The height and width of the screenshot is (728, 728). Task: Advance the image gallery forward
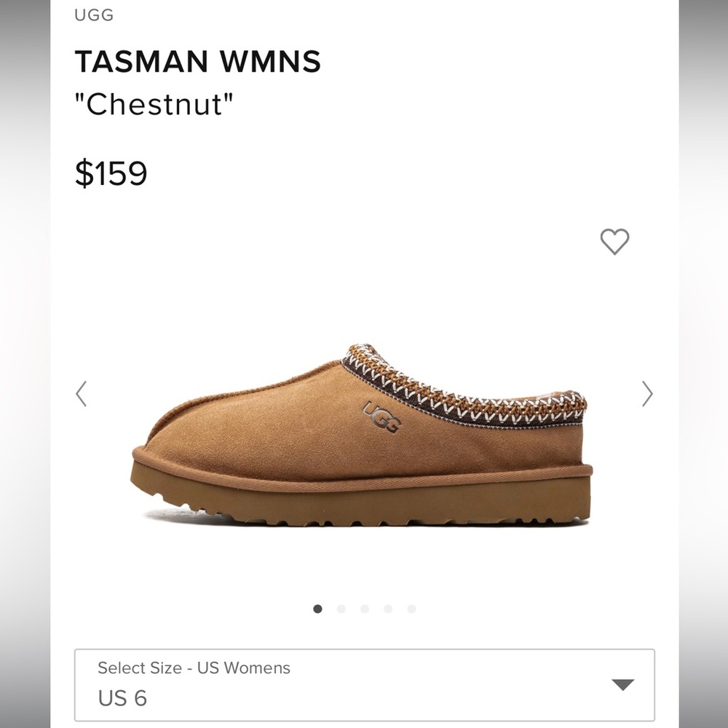pos(646,394)
